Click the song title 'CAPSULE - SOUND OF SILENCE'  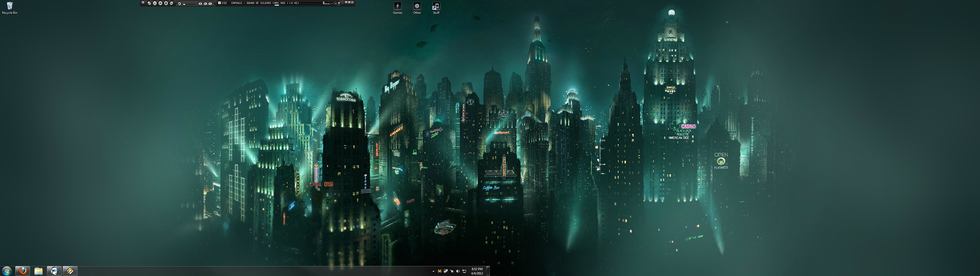pos(251,3)
